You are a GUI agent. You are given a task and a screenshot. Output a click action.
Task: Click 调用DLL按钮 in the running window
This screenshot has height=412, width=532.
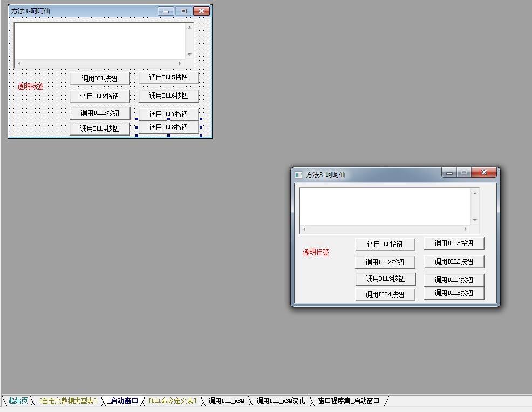(385, 244)
